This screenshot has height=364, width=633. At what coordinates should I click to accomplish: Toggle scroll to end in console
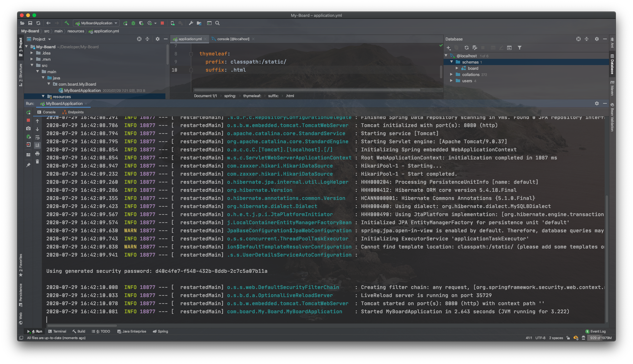point(37,145)
